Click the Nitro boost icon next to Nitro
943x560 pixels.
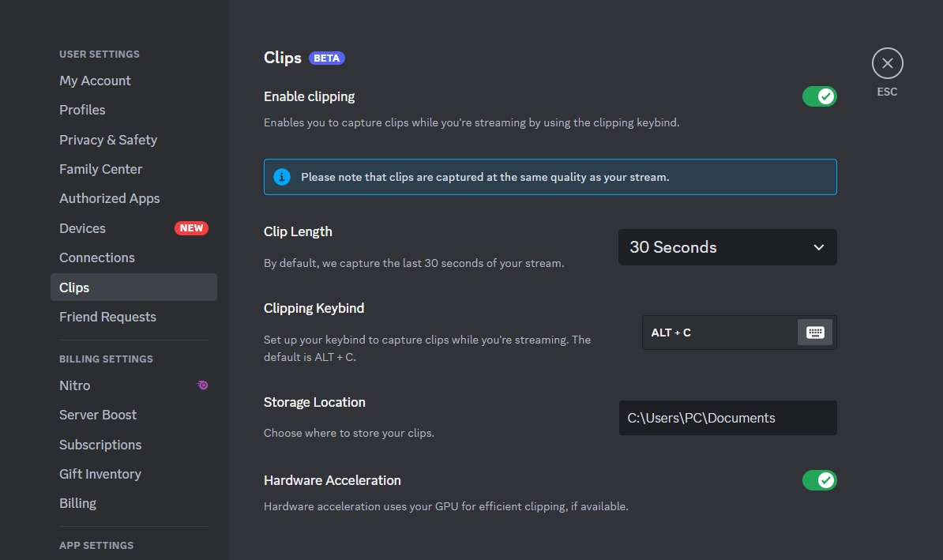(202, 385)
